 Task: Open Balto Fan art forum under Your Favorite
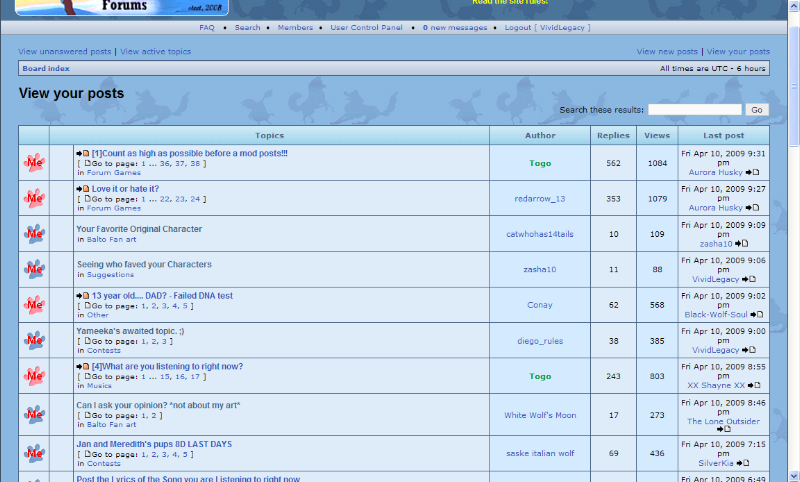[111, 239]
